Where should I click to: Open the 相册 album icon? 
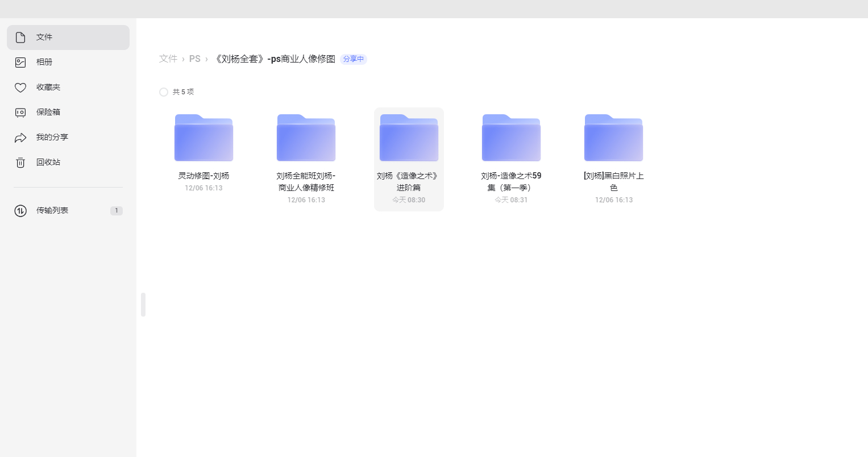[20, 63]
